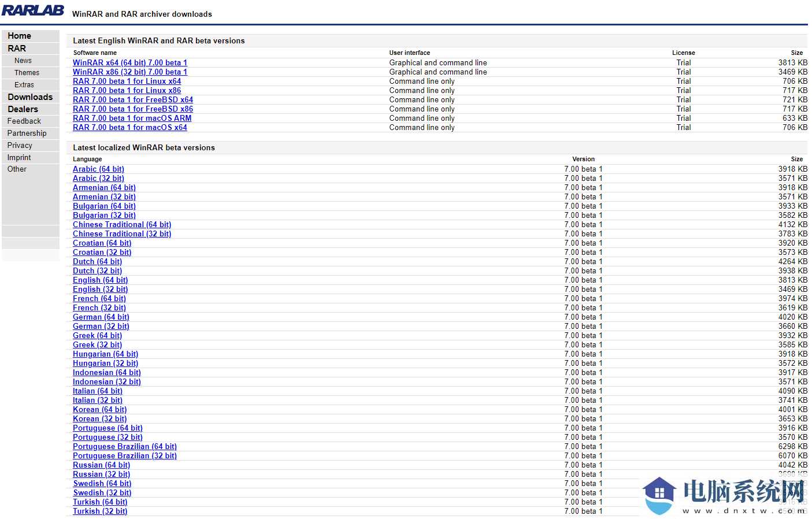Download Bulgarian (32 bit) WinRAR

(104, 216)
